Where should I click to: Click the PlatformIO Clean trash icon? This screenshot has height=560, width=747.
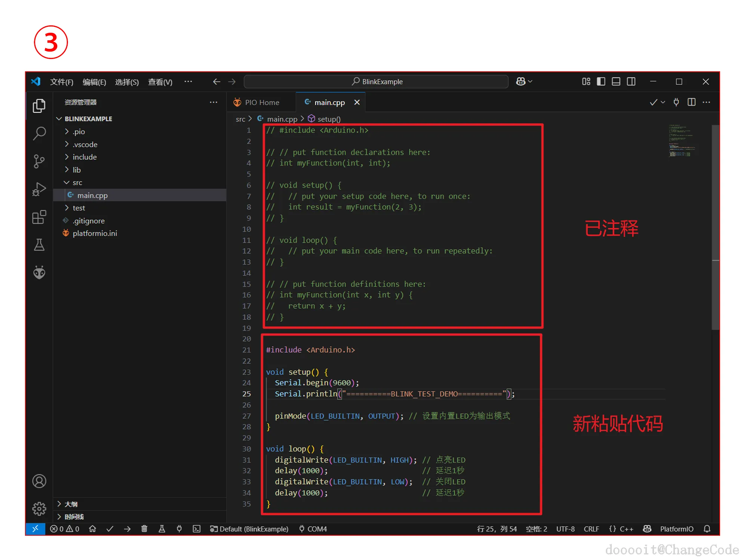coord(144,529)
